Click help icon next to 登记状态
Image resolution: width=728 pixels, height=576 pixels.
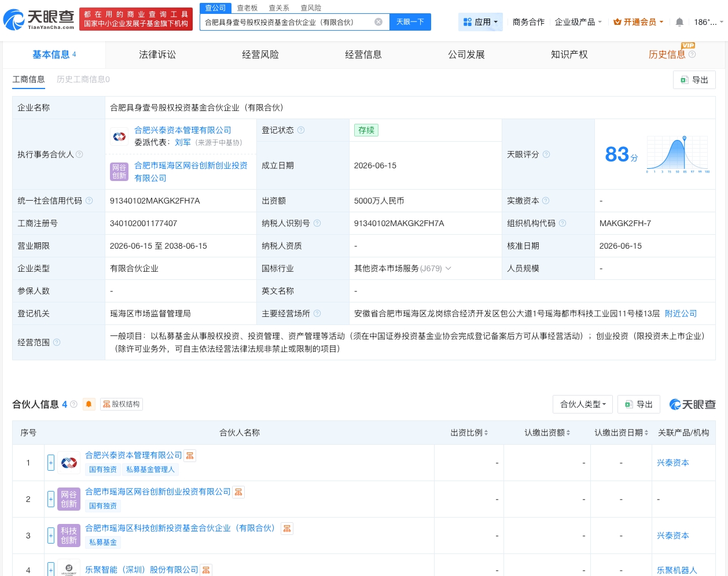click(x=301, y=130)
